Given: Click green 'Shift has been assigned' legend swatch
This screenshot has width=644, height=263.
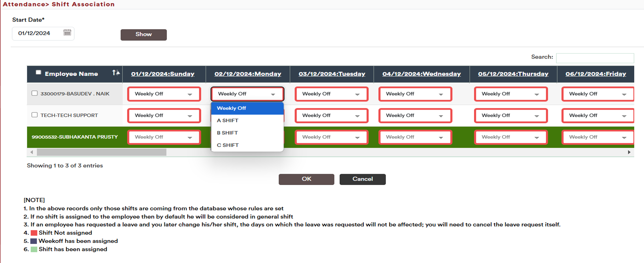Looking at the screenshot, I should pos(34,249).
